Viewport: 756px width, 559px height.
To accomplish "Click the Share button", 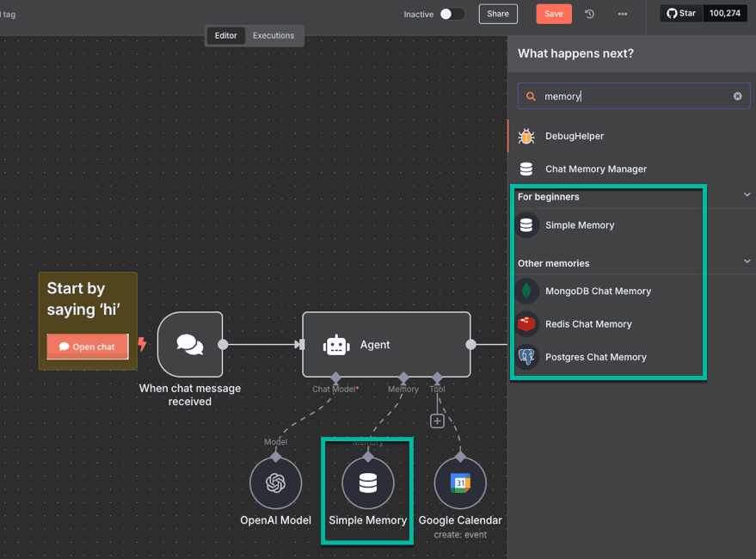I will [x=498, y=14].
